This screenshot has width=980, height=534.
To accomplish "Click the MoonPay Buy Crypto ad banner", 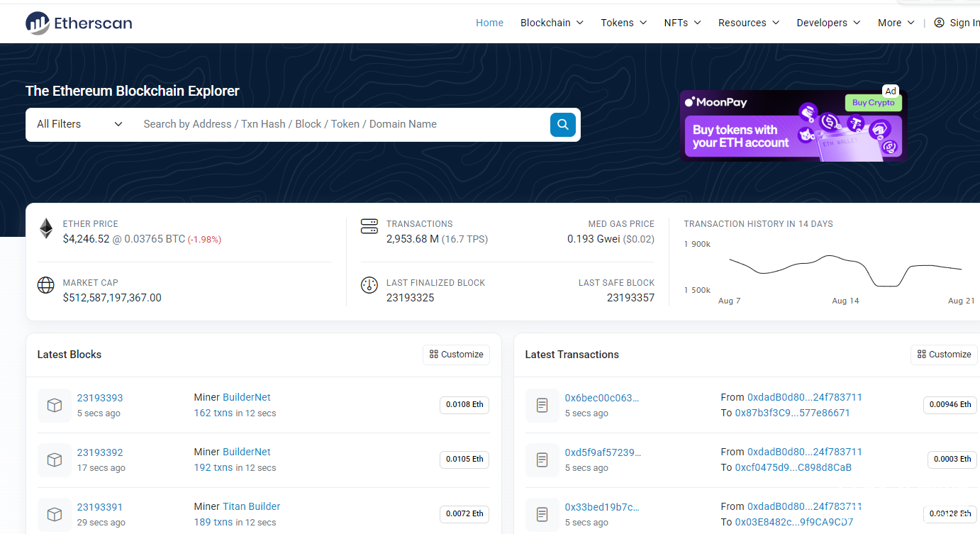I will coord(793,126).
